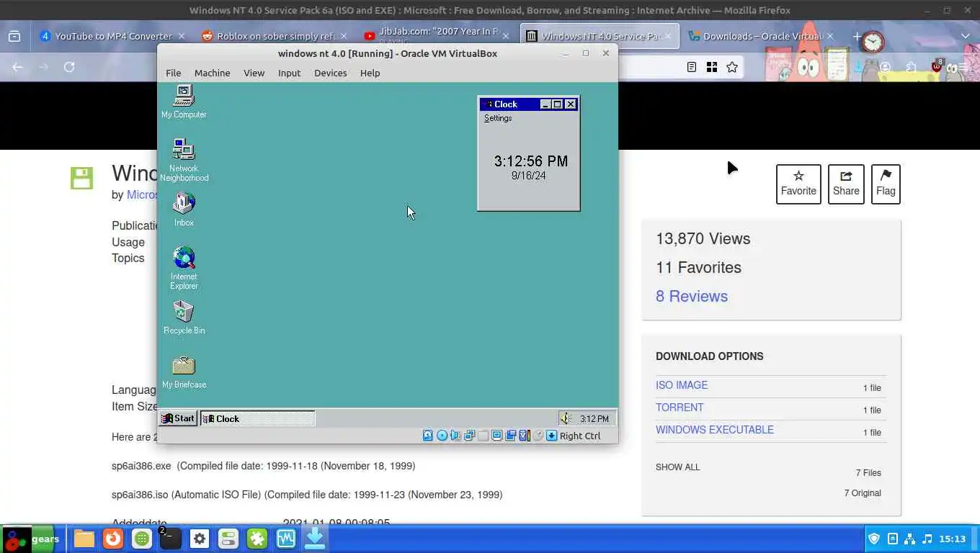Switch to Roblox on sober tab
This screenshot has height=553, width=980.
coord(276,36)
